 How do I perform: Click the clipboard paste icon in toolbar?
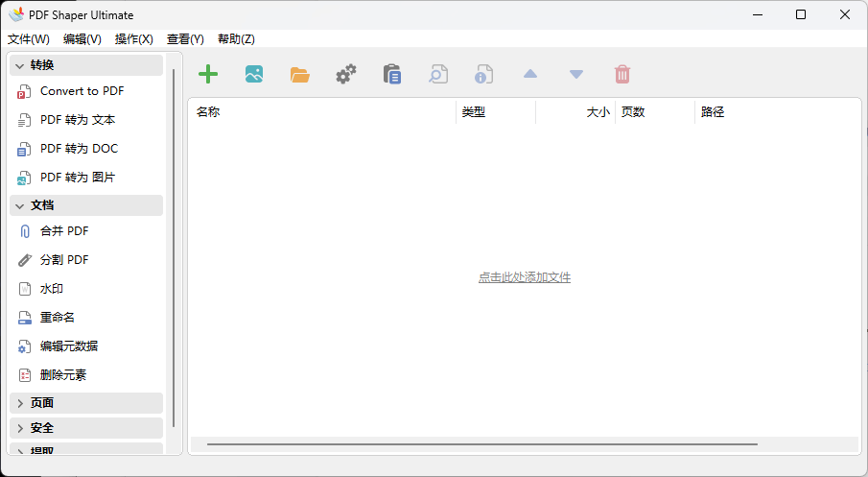(392, 74)
